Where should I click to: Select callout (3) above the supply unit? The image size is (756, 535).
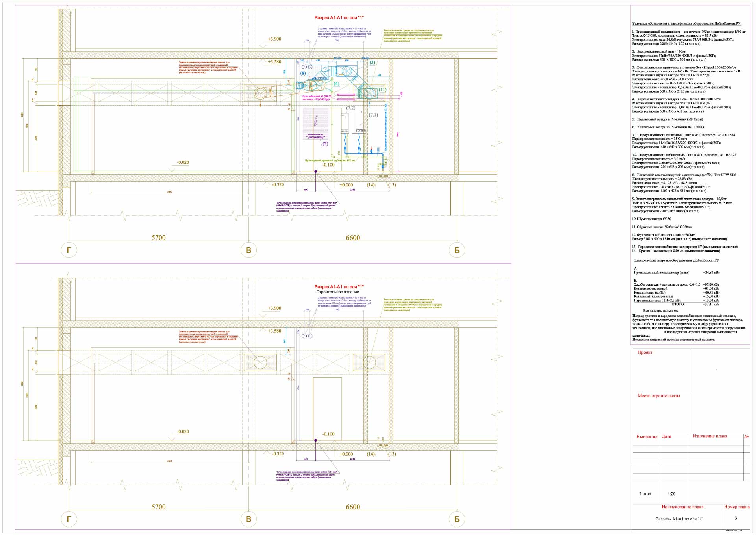coord(372,62)
